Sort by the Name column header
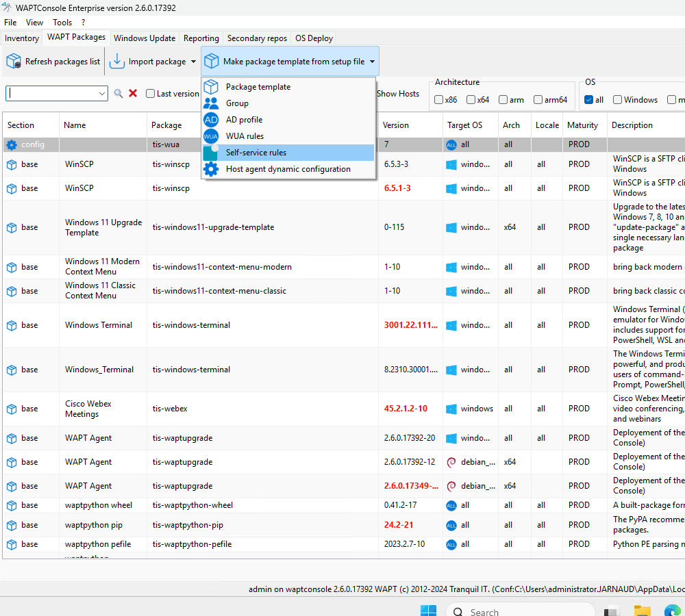This screenshot has height=616, width=685. point(103,125)
